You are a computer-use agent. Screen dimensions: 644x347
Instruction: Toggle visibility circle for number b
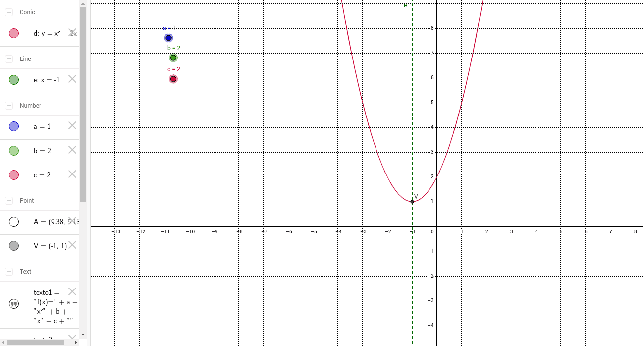[14, 151]
